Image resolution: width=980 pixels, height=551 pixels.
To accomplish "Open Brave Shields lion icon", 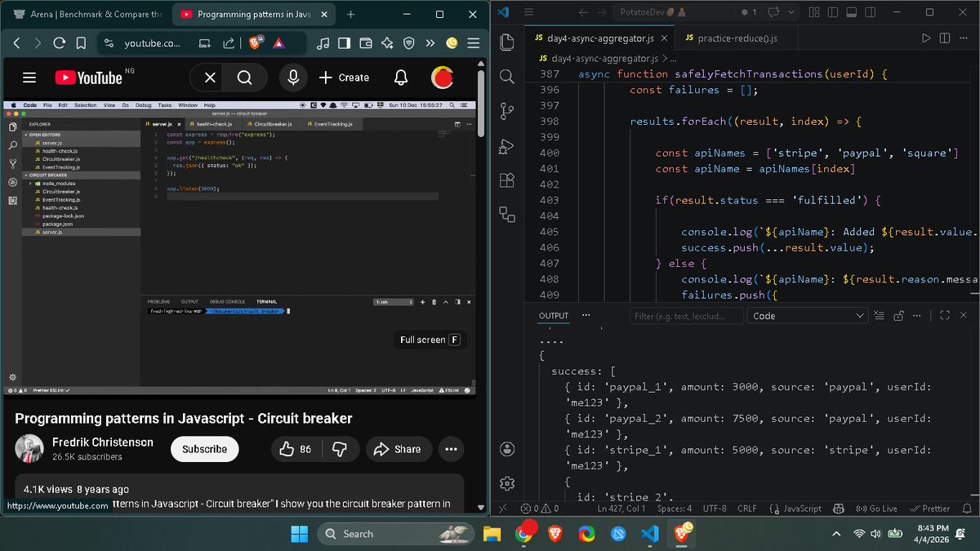I will pyautogui.click(x=255, y=43).
